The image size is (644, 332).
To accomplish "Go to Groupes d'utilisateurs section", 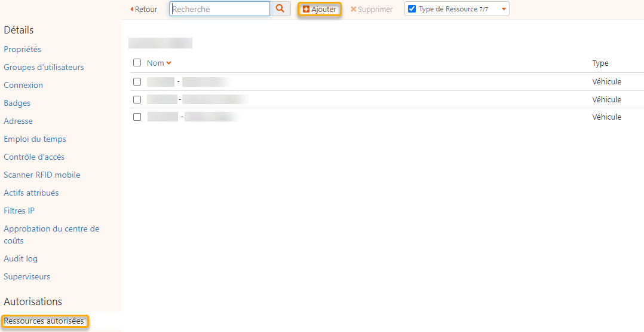I will 44,67.
